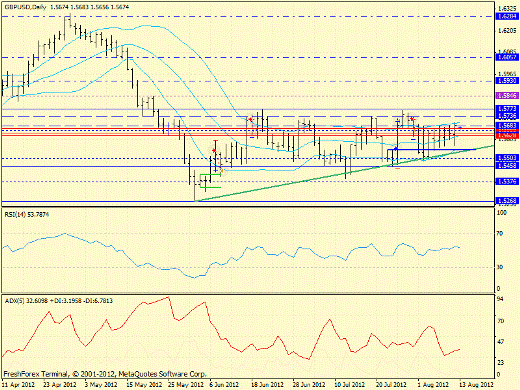Click the 1.5376 blue price level tag
The height and width of the screenshot is (390, 520).
pyautogui.click(x=507, y=181)
